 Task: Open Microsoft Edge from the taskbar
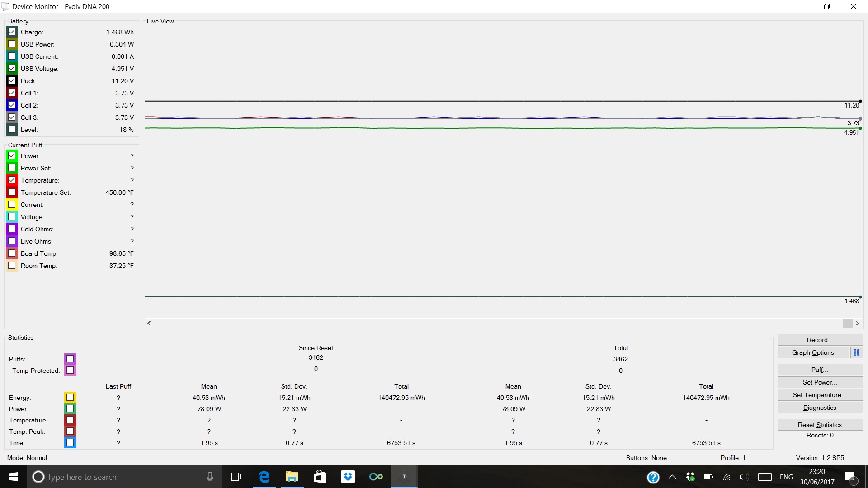pos(264,477)
